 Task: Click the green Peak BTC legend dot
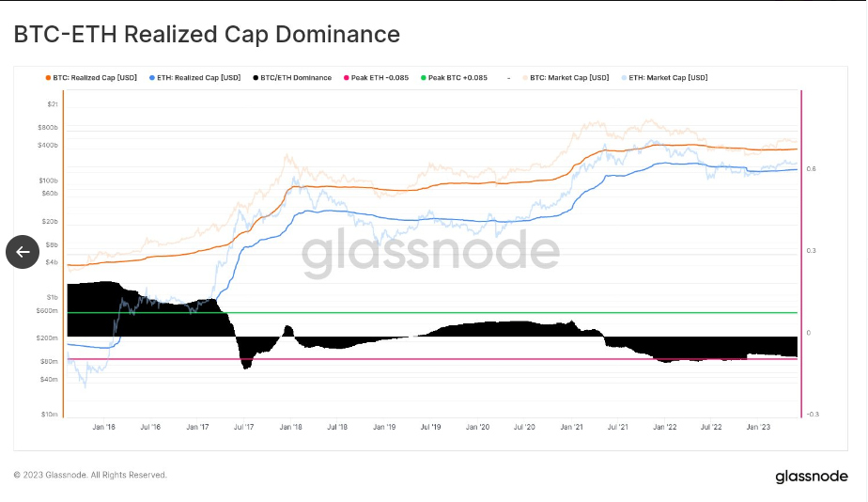[x=424, y=78]
